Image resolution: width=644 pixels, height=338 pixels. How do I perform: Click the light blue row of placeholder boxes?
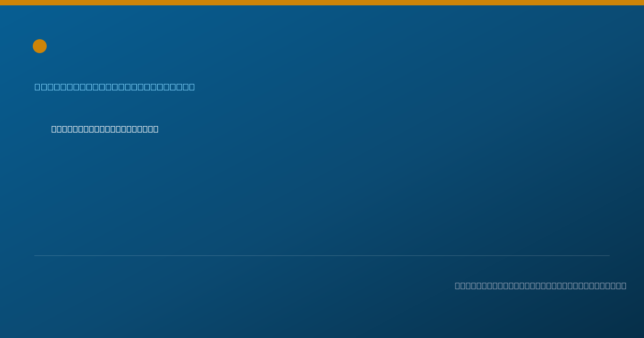(x=115, y=87)
